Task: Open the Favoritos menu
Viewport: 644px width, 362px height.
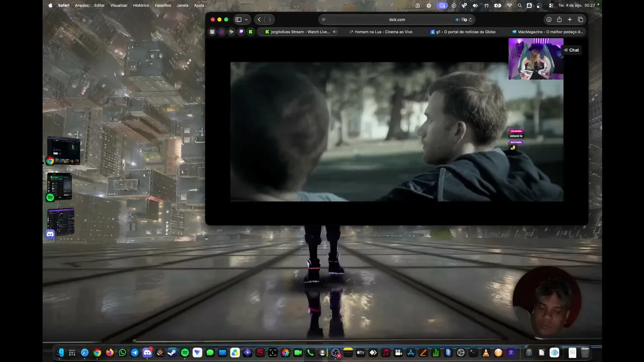Action: click(x=163, y=6)
